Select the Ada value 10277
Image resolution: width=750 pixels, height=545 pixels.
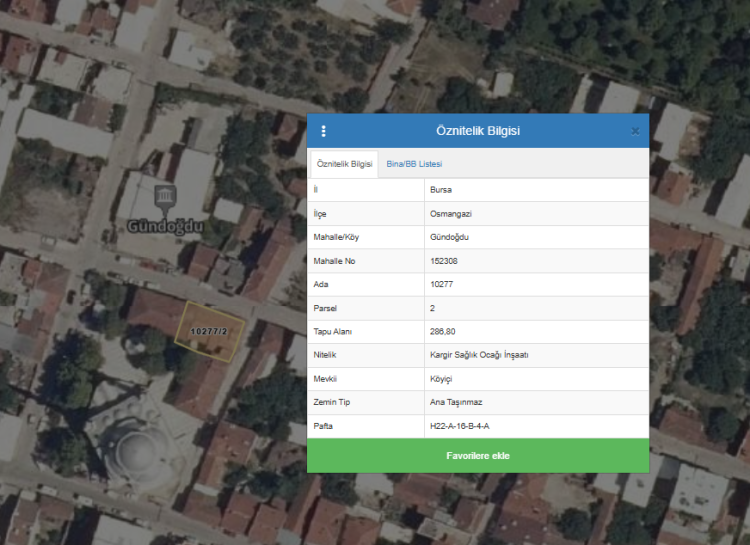coord(442,284)
